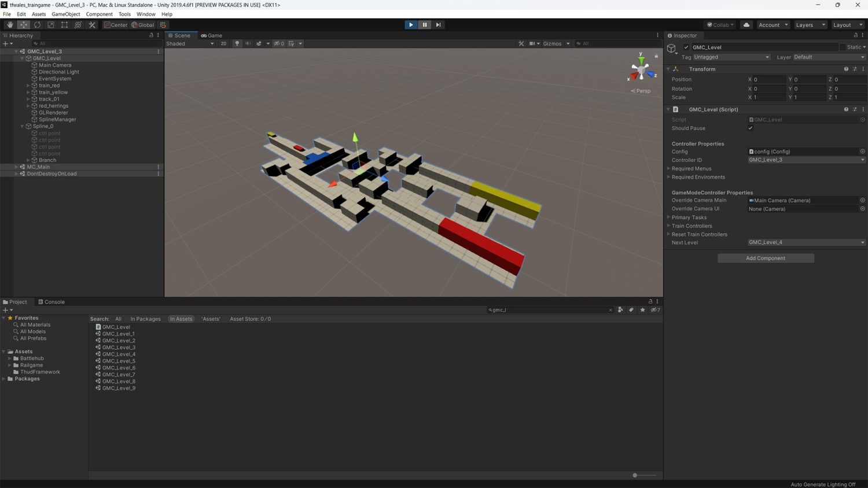Click the Add Component button

pos(766,258)
